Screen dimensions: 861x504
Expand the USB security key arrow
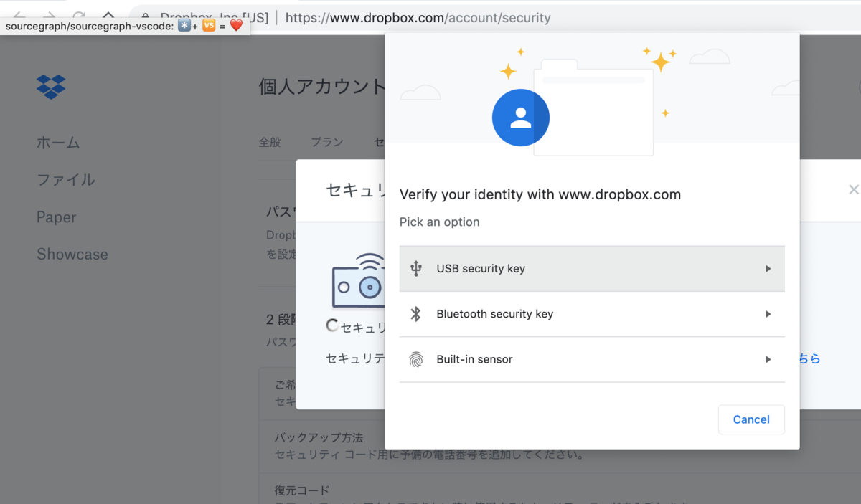(768, 269)
